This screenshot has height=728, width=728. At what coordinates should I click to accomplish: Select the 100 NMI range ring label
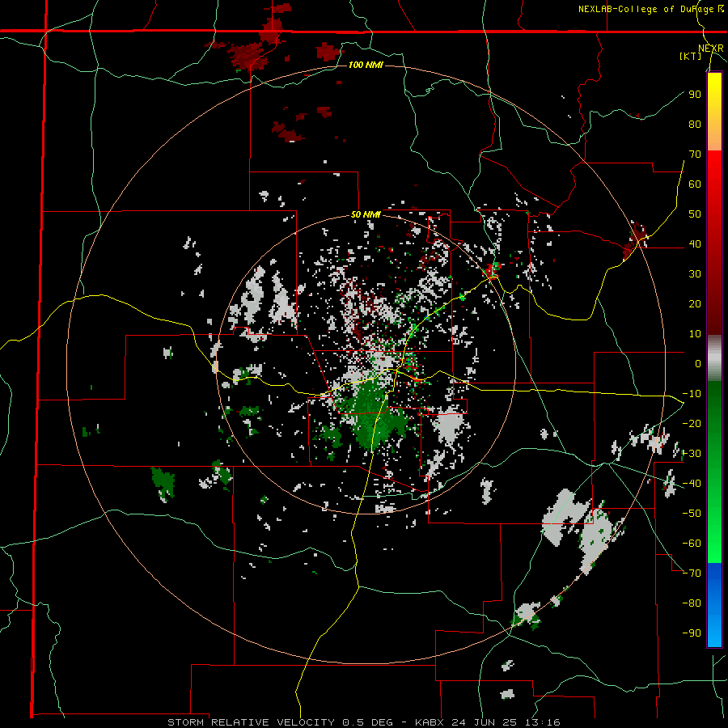[366, 65]
